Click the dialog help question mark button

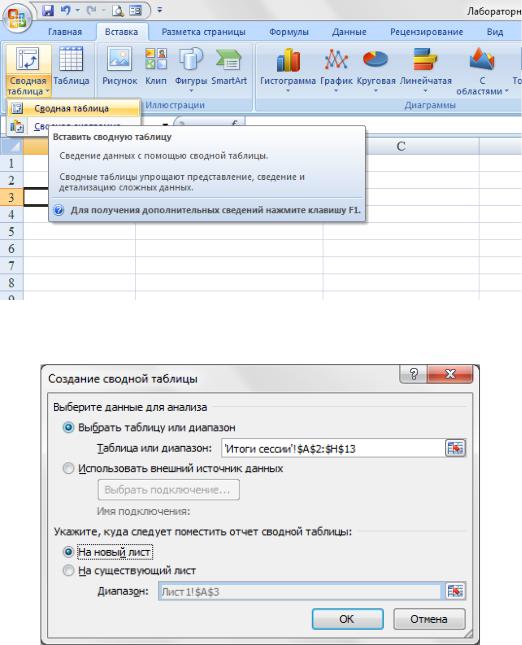[x=413, y=374]
